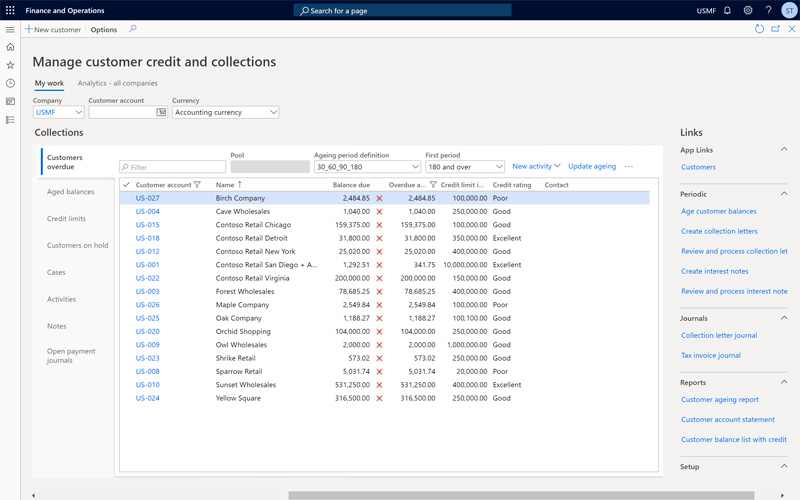Collapse the Setup section
Viewport: 800px width, 500px height.
(x=784, y=466)
